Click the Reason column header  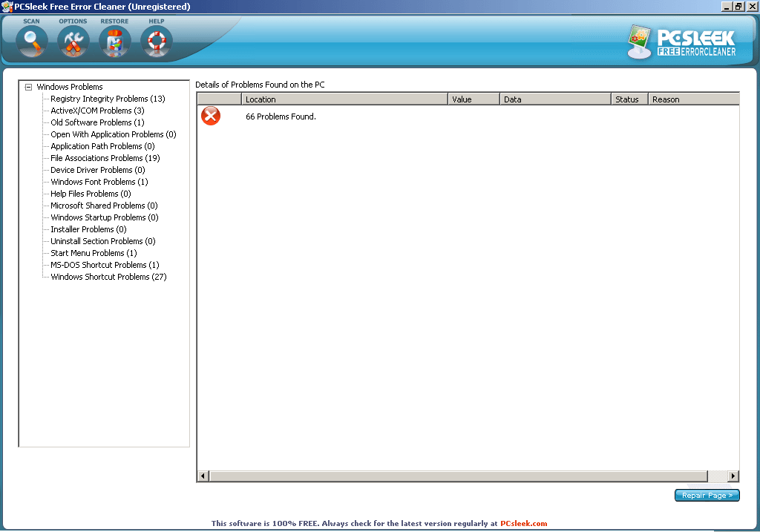[x=694, y=99]
